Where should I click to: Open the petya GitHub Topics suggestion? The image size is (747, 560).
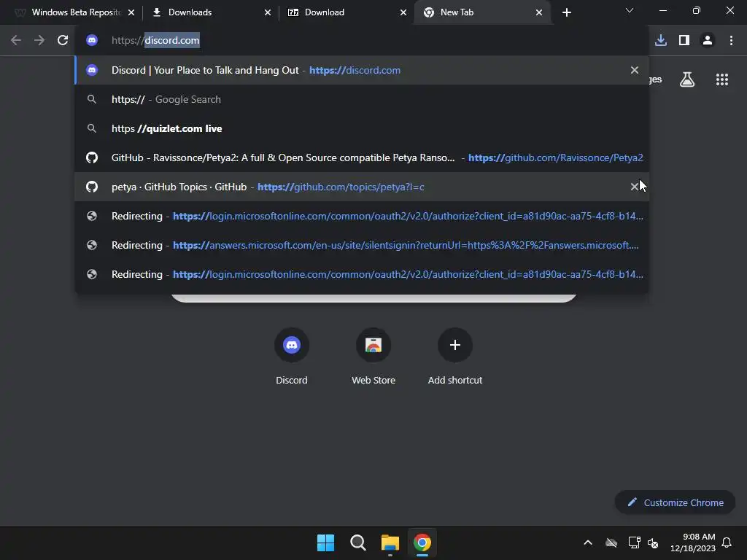tap(362, 187)
